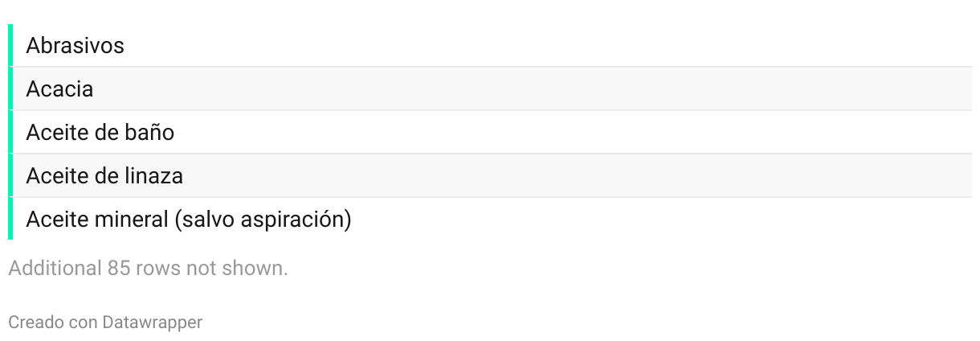Viewport: 980px width, 341px height.
Task: Select the Aceite de linaza row
Action: (x=490, y=176)
